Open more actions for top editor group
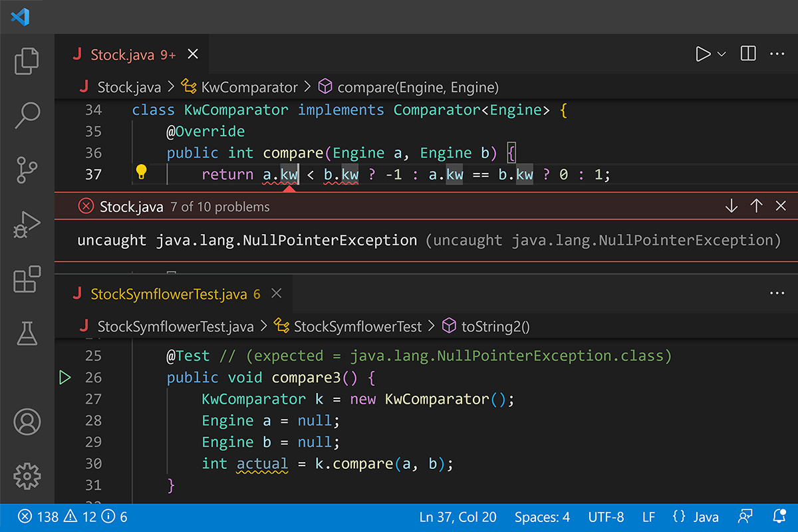The width and height of the screenshot is (798, 532). (777, 54)
